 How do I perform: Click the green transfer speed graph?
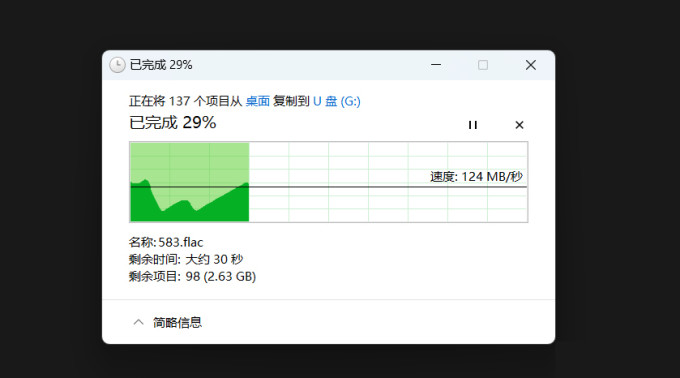[328, 182]
